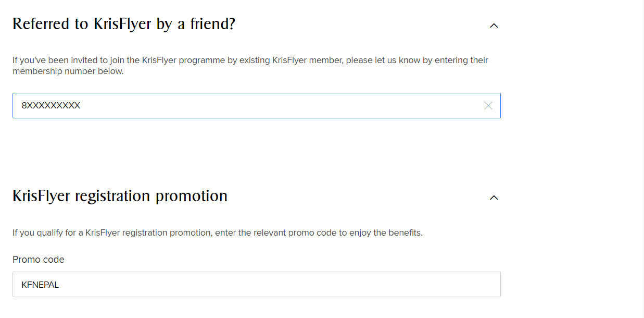Collapse the KrisFlyer registration promotion section
This screenshot has width=644, height=318.
[494, 198]
